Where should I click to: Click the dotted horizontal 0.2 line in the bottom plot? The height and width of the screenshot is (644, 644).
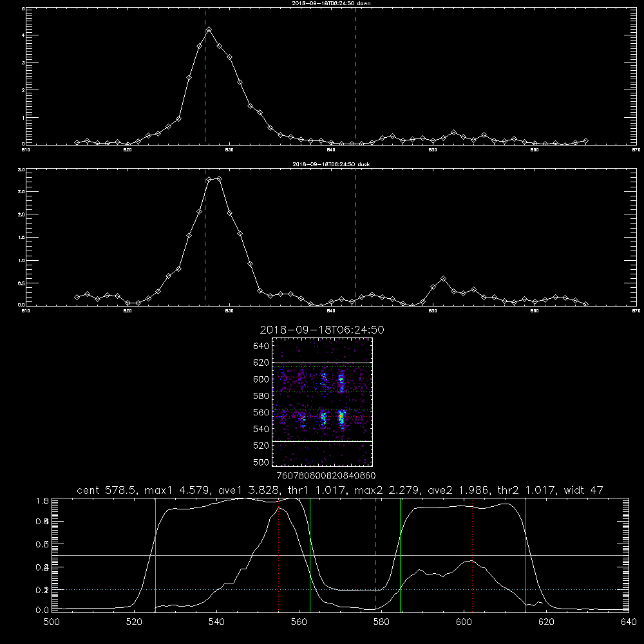point(340,589)
